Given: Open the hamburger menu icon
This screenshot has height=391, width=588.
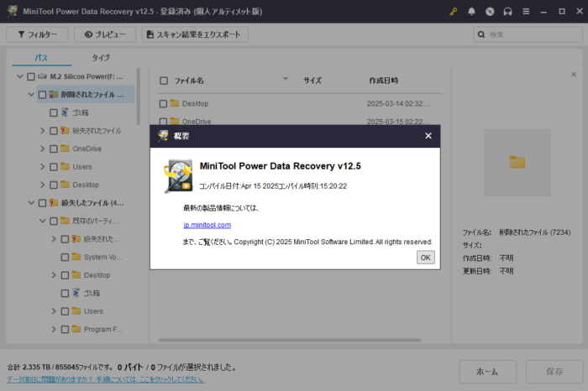Looking at the screenshot, I should click(x=526, y=12).
